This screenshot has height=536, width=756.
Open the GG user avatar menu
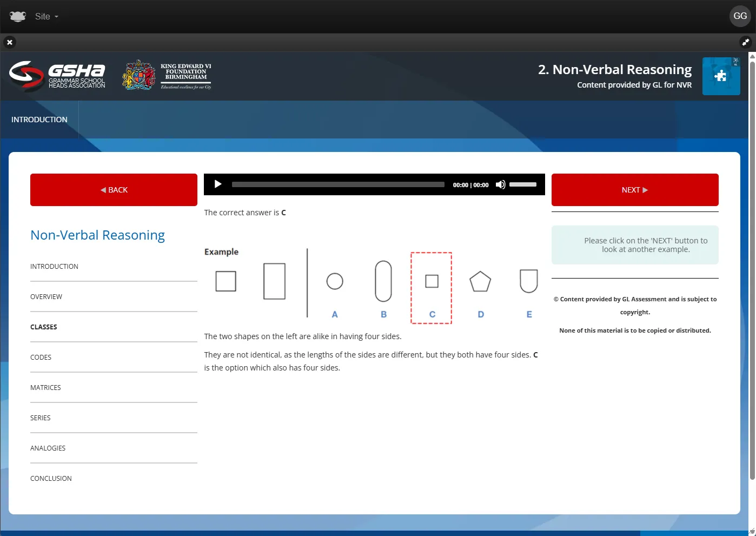(x=740, y=16)
